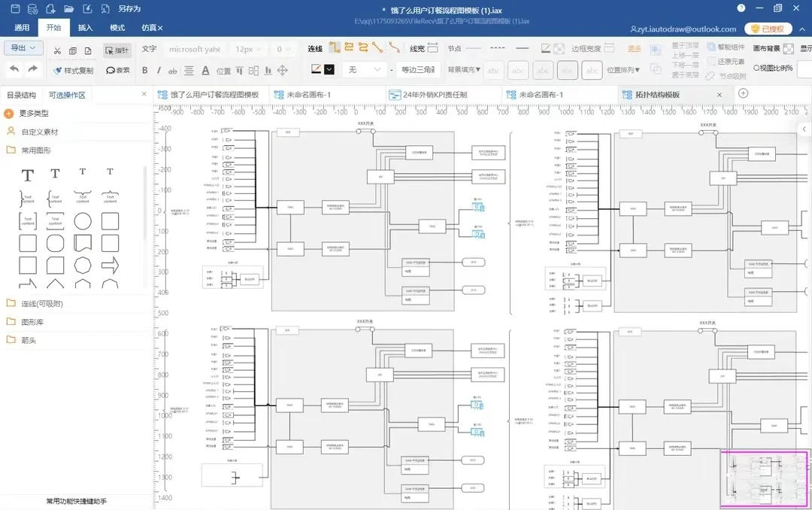812x510 pixels.
Task: Click the scissors cut icon
Action: coord(57,51)
